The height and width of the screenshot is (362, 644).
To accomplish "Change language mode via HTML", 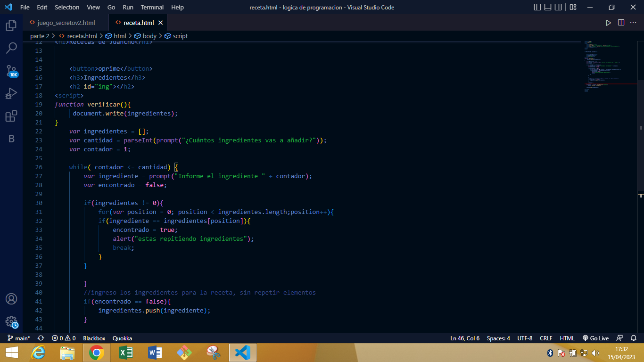I will click(x=567, y=338).
